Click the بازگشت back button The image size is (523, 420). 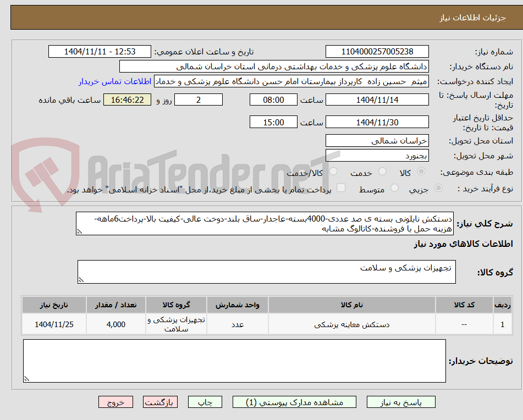coord(160,402)
